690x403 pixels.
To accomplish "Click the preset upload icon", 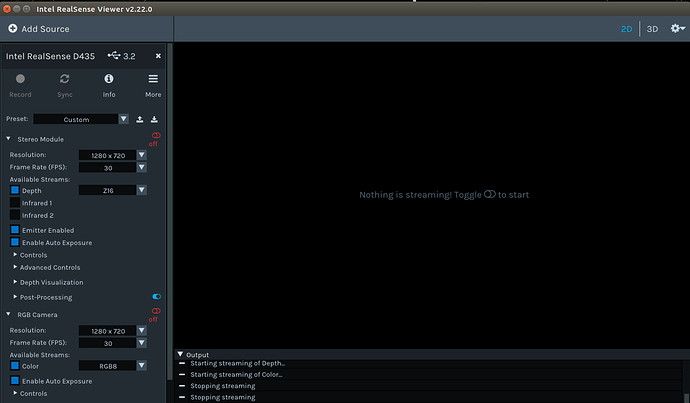I will pos(139,119).
